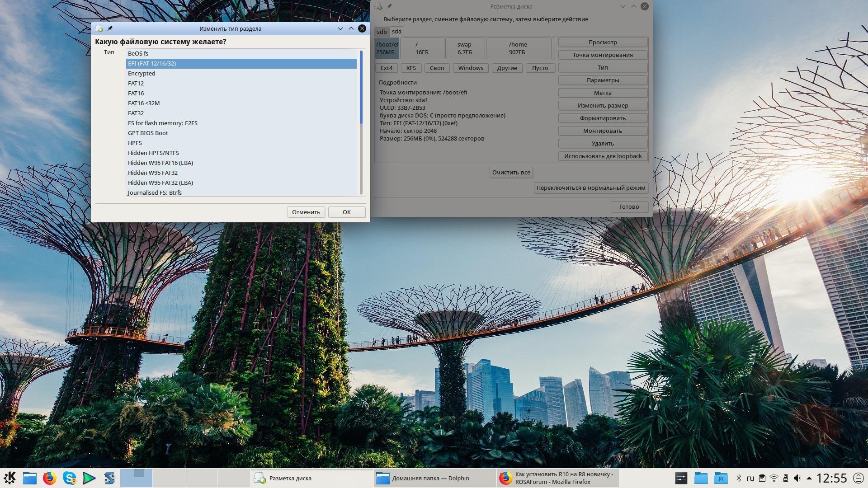Roll down the dialog with the titlebar down-chevron
This screenshot has height=488, width=868.
pos(340,28)
